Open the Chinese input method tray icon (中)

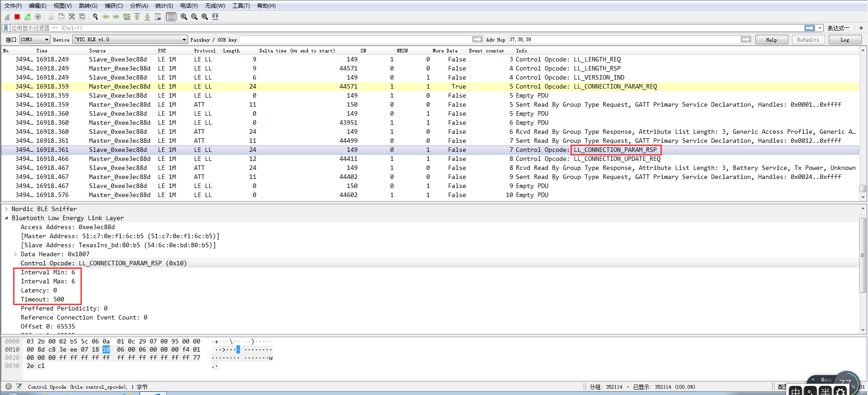[796, 391]
